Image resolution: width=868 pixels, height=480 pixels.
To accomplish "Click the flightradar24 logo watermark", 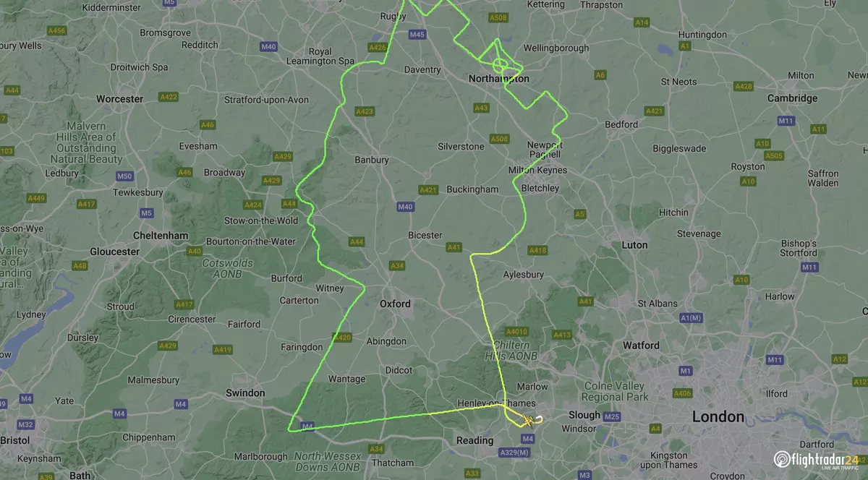I will tap(817, 460).
